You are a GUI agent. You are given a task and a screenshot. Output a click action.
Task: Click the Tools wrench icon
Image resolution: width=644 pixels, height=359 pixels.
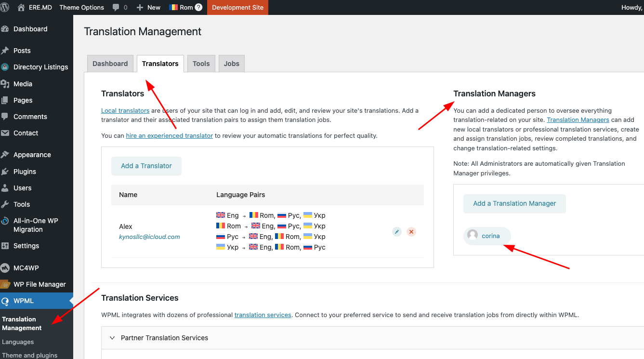click(5, 204)
